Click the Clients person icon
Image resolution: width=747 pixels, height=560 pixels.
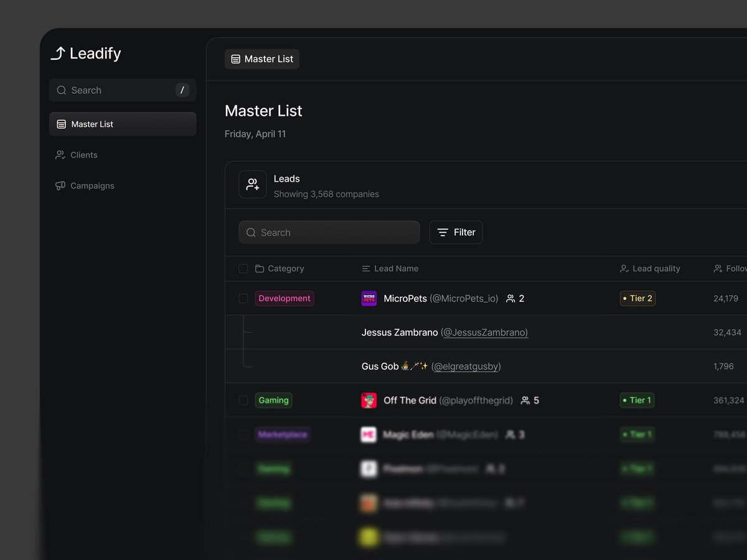[60, 155]
